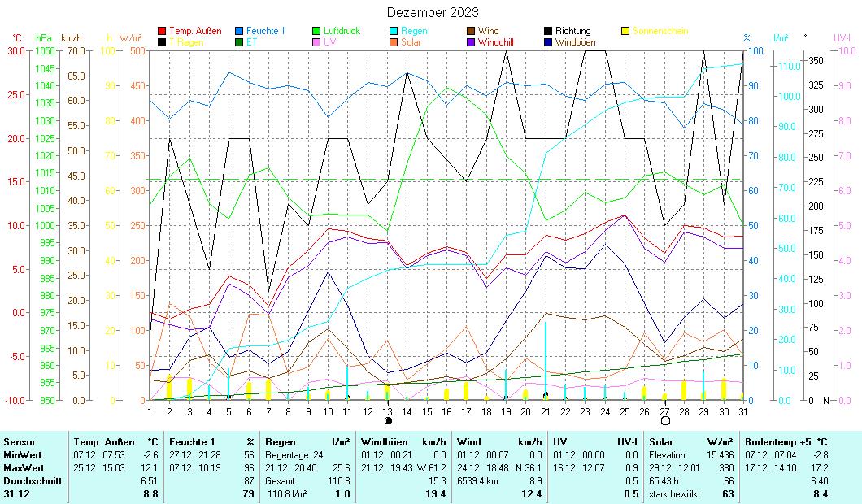
Task: Click the yellow Sonnenschein legend swatch
Action: coord(625,32)
